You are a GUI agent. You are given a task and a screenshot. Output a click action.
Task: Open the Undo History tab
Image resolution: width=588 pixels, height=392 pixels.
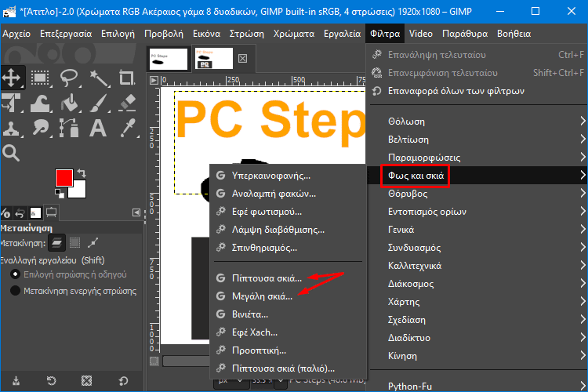point(20,213)
